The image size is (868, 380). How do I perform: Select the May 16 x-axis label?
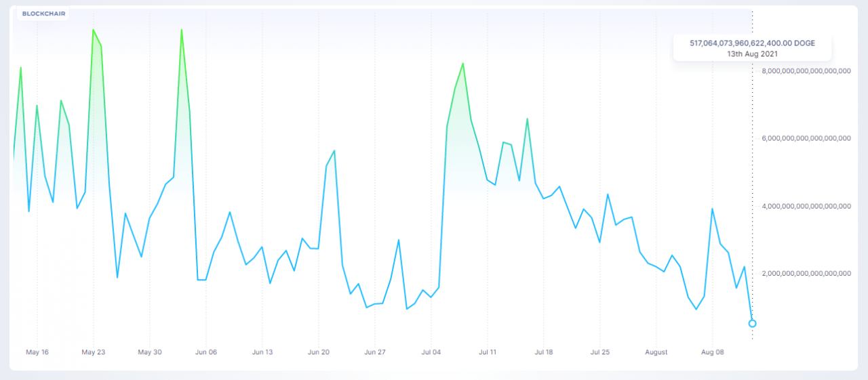coord(37,352)
